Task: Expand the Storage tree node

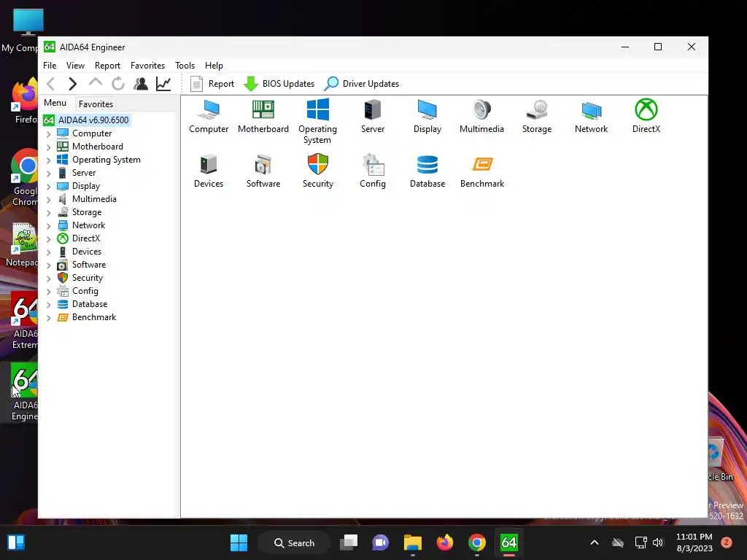Action: click(49, 213)
